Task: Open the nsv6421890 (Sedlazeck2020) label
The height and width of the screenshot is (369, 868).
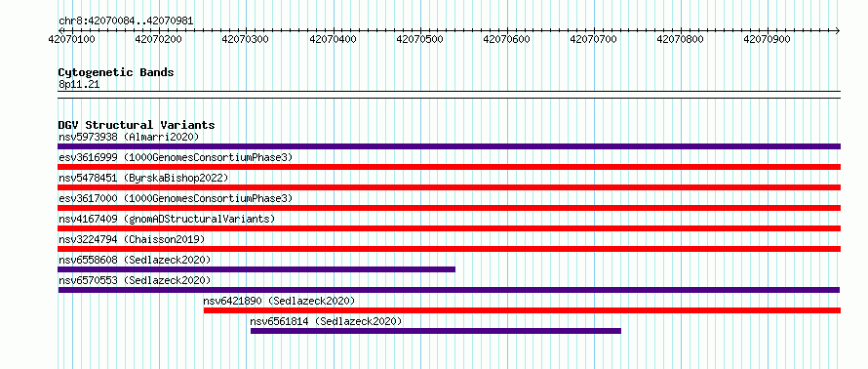Action: click(x=279, y=301)
